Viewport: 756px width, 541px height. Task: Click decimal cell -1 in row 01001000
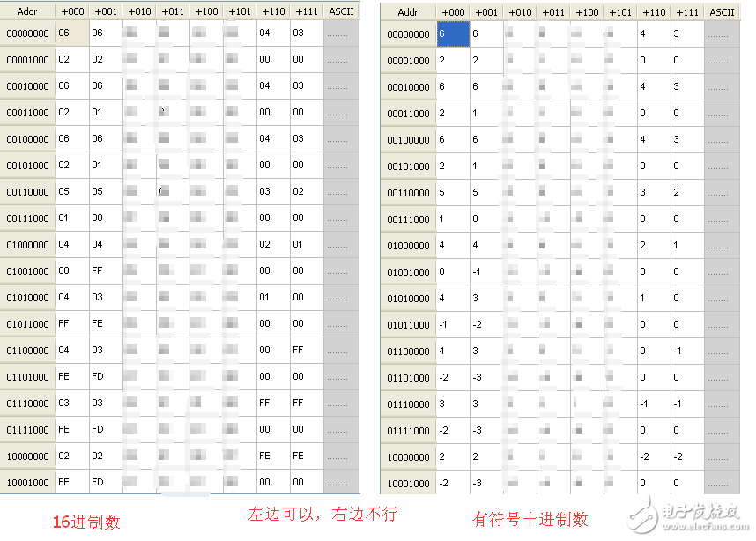[486, 272]
